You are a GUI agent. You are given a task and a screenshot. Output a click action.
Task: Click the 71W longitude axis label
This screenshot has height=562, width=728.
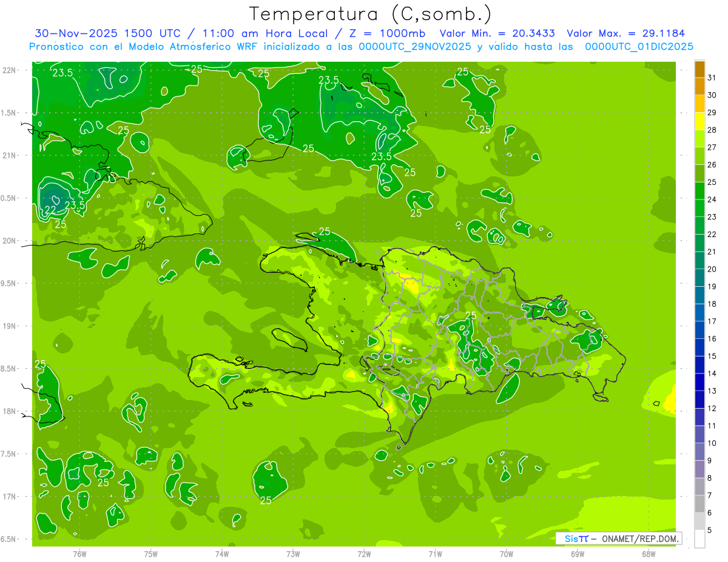coord(435,554)
